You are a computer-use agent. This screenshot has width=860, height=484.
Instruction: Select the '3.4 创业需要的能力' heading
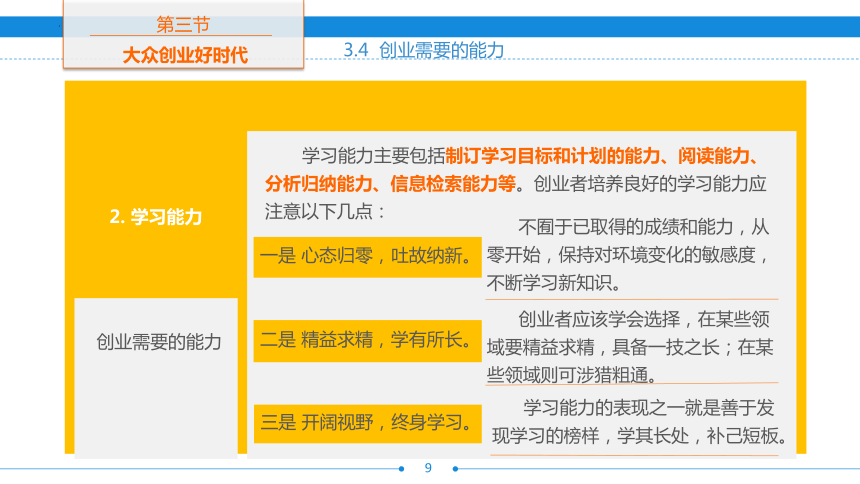pyautogui.click(x=423, y=50)
